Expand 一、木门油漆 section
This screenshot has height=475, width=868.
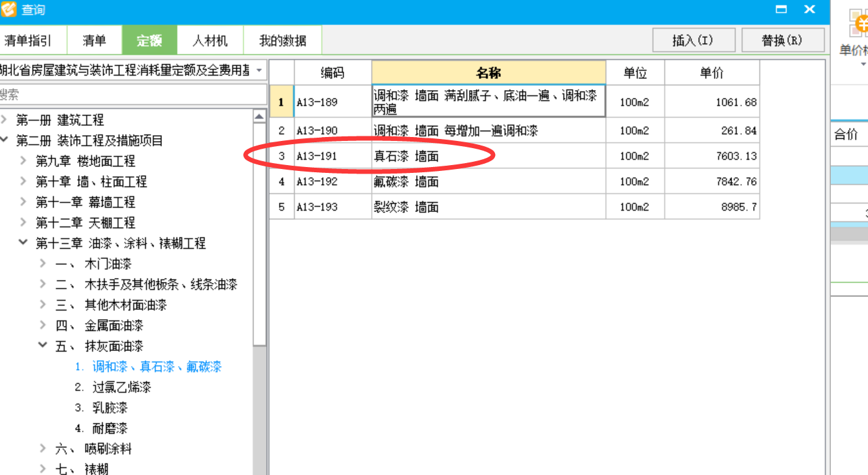43,264
